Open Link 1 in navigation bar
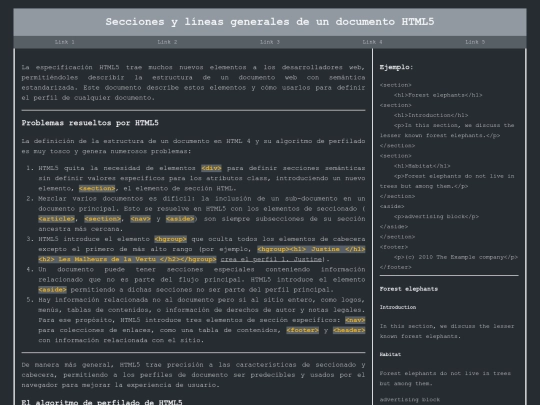The height and width of the screenshot is (405, 540). (65, 42)
